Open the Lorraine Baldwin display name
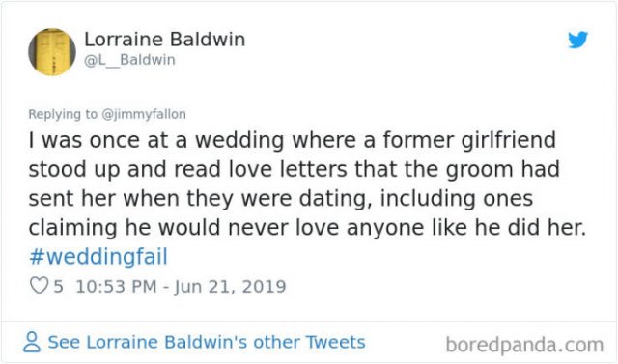Screen dimensions: 618x364 coord(165,40)
